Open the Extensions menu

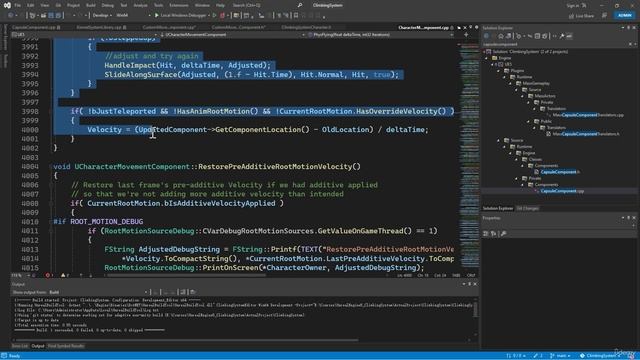coord(179,5)
